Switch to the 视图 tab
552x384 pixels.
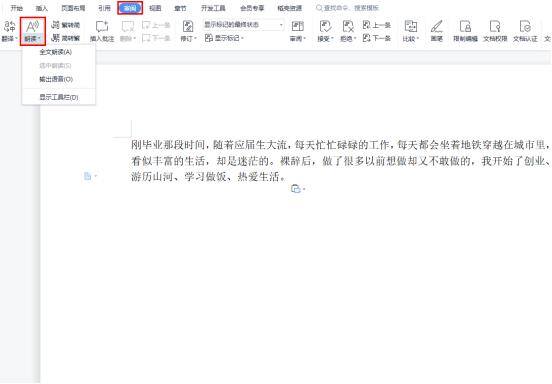tap(155, 8)
